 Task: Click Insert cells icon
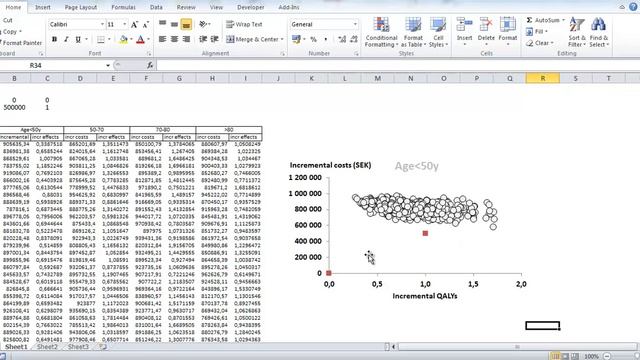coord(464,24)
